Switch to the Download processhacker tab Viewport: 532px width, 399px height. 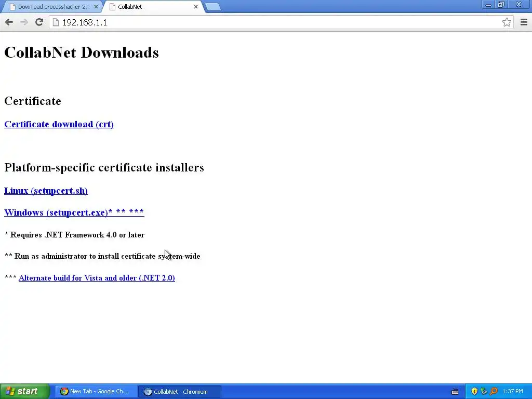pyautogui.click(x=54, y=7)
